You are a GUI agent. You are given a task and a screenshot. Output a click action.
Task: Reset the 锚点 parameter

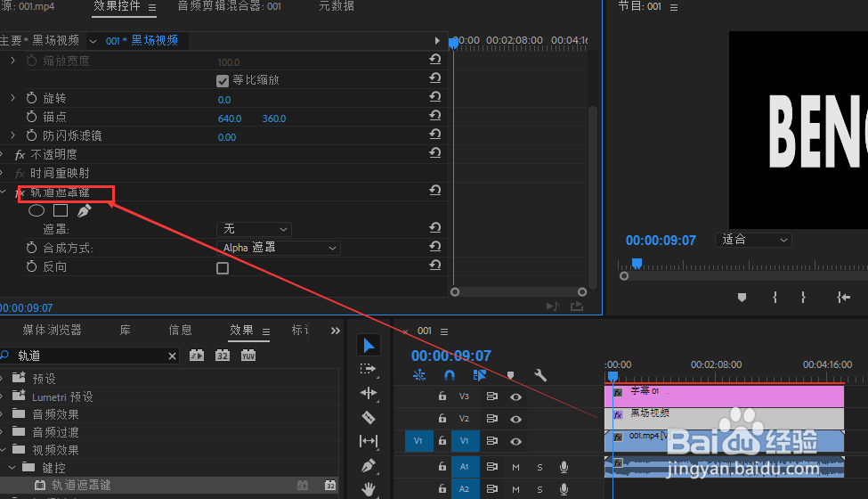click(435, 116)
